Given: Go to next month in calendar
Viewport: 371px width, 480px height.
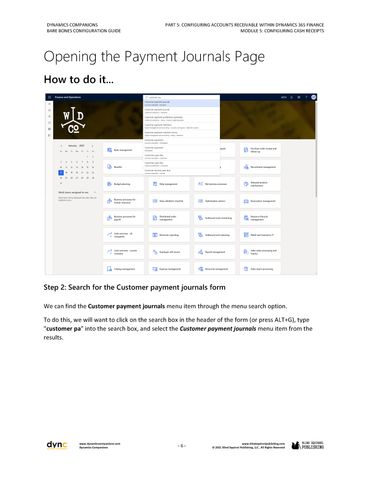Looking at the screenshot, I should click(92, 146).
